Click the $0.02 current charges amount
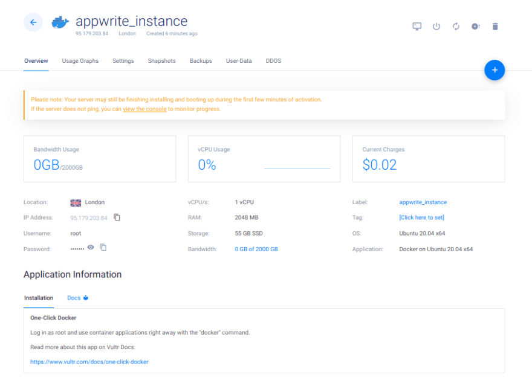The image size is (532, 392). pos(379,165)
